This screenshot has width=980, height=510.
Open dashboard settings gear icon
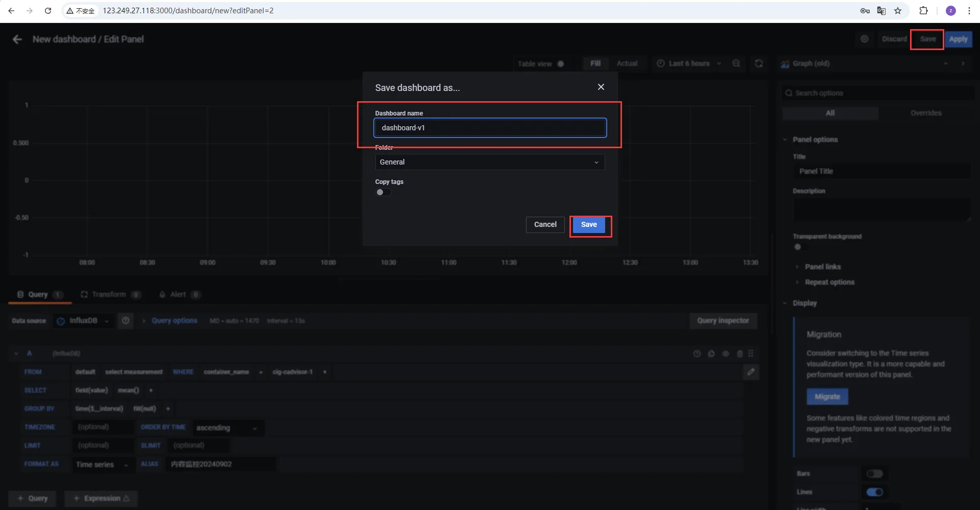tap(865, 39)
